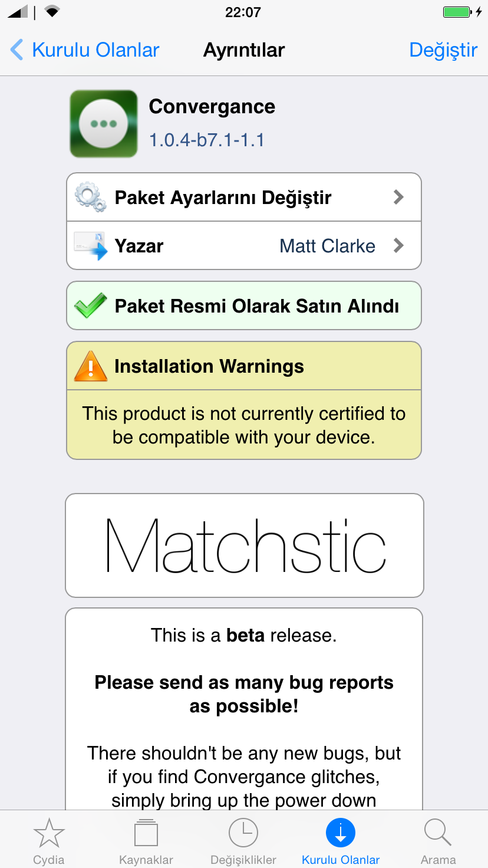
Task: Tap the Convergance app icon
Action: (x=104, y=124)
